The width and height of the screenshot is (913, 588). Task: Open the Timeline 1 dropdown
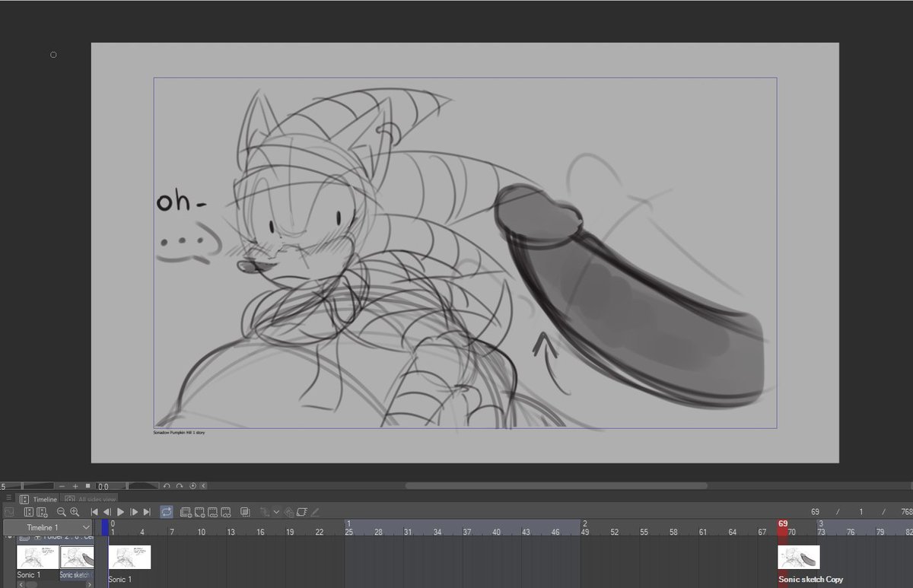[47, 527]
